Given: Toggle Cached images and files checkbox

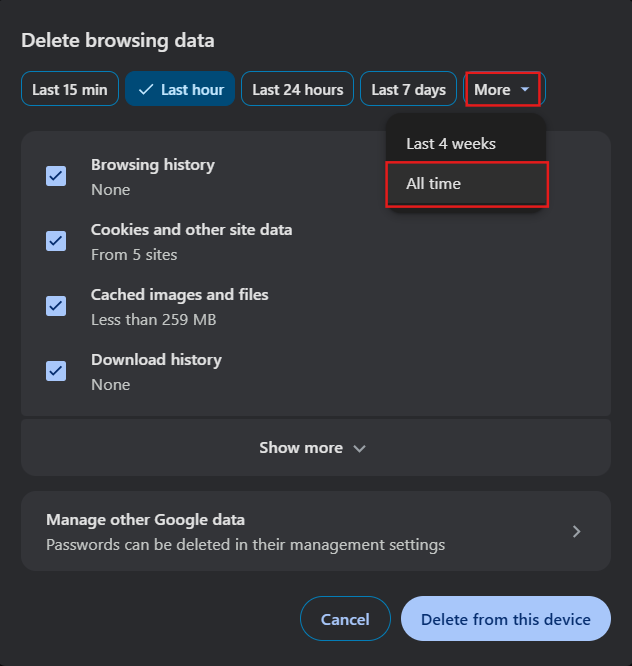Looking at the screenshot, I should coord(56,306).
